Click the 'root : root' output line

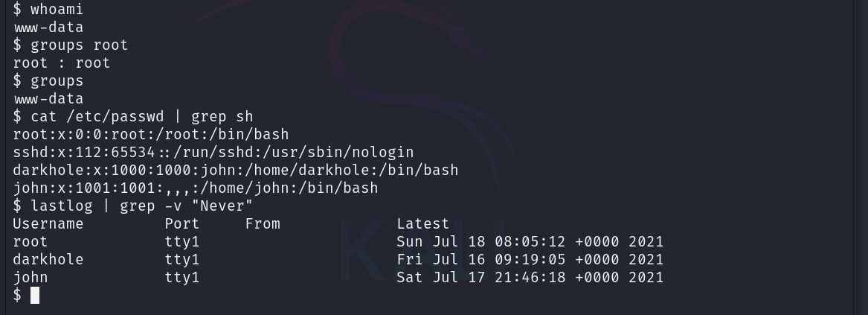[x=62, y=63]
